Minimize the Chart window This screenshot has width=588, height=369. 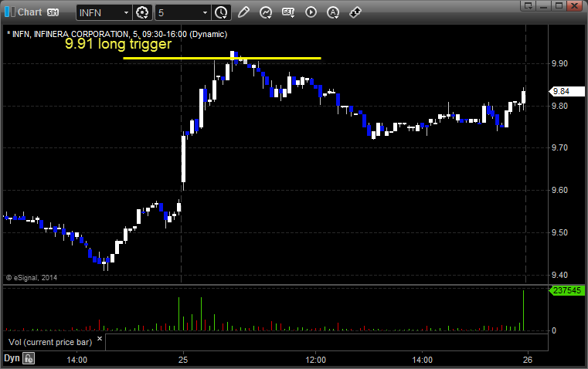(543, 5)
